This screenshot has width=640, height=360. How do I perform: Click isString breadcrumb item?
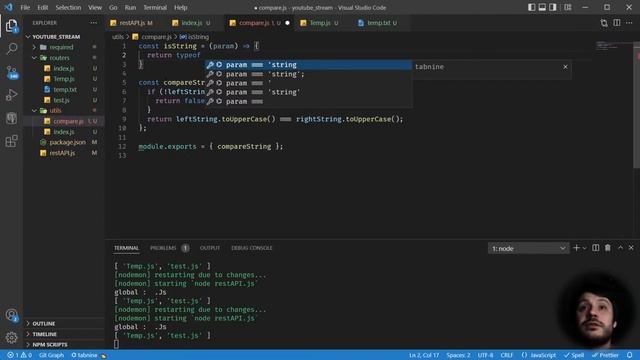coord(195,37)
